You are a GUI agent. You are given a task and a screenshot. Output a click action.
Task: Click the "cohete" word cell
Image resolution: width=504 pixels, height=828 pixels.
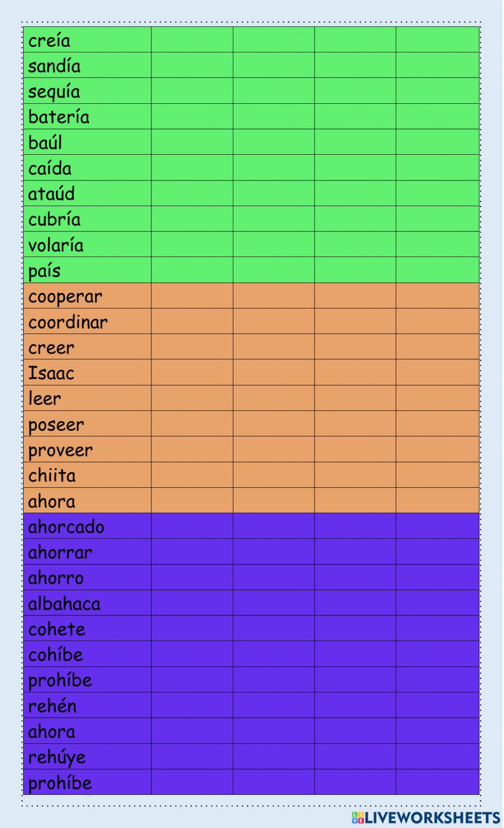tap(57, 629)
